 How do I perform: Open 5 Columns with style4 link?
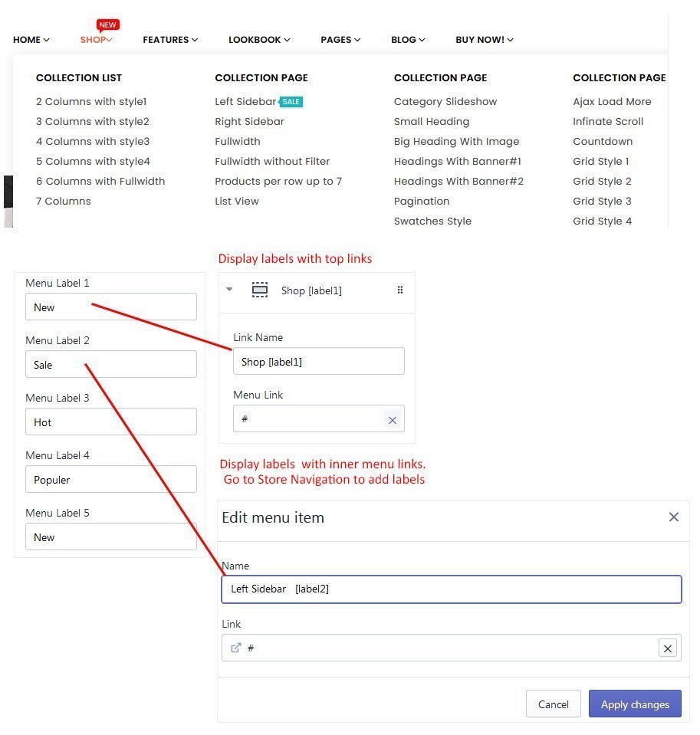pyautogui.click(x=93, y=161)
